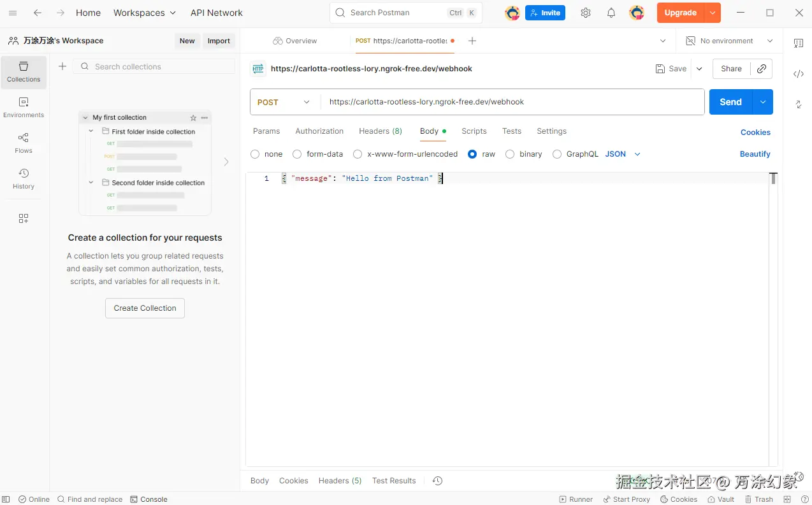Open the Upgrade dropdown arrow
This screenshot has width=812, height=505.
[x=713, y=13]
